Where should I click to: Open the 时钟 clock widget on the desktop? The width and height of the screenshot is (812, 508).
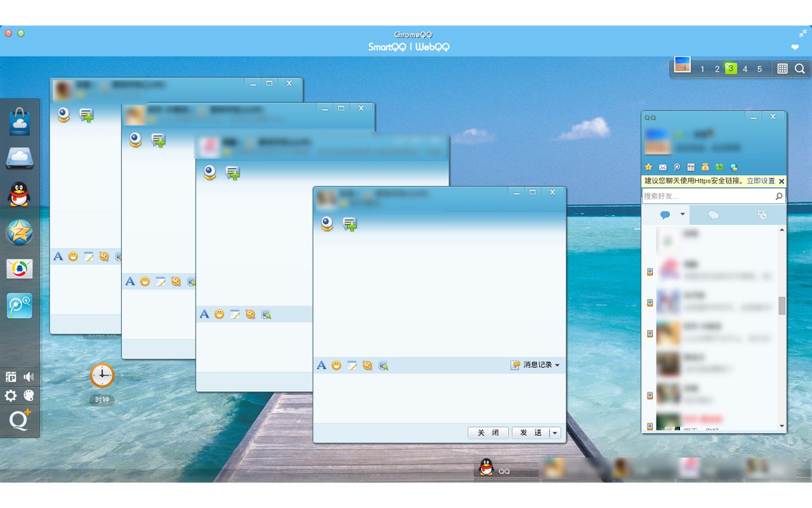102,375
